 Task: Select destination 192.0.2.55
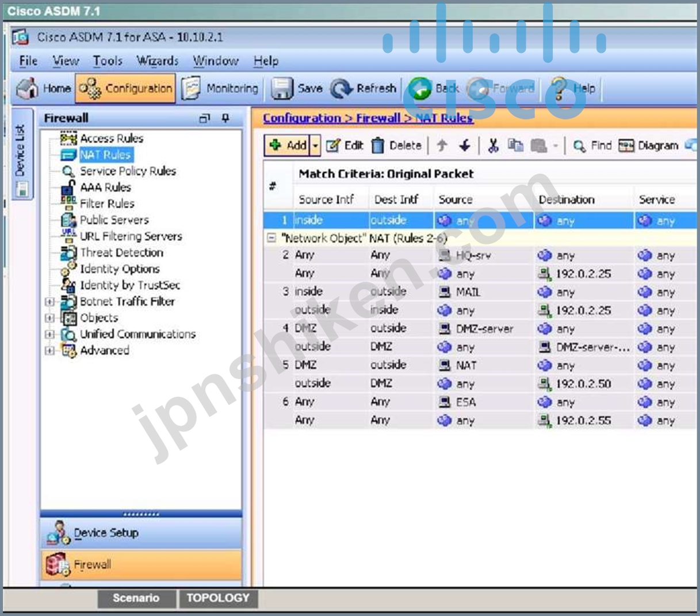(x=575, y=420)
